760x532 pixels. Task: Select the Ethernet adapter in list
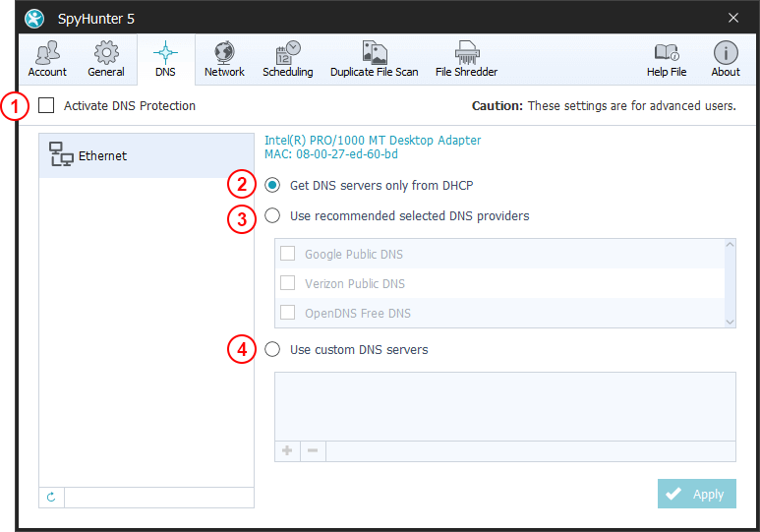(x=146, y=155)
